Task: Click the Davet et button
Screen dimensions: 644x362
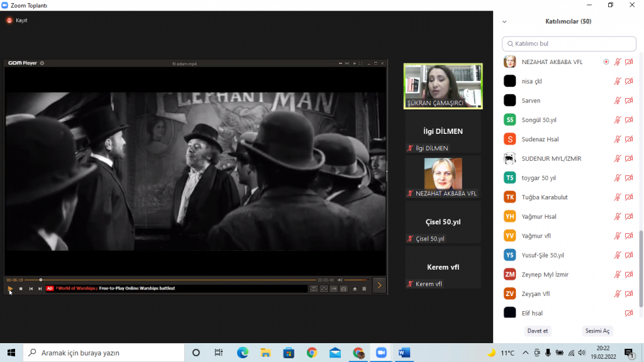Action: click(537, 331)
